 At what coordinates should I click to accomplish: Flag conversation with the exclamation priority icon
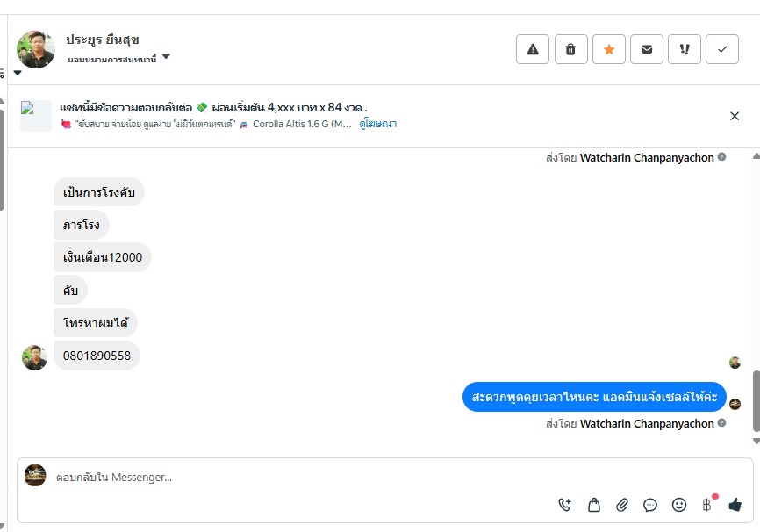[684, 49]
